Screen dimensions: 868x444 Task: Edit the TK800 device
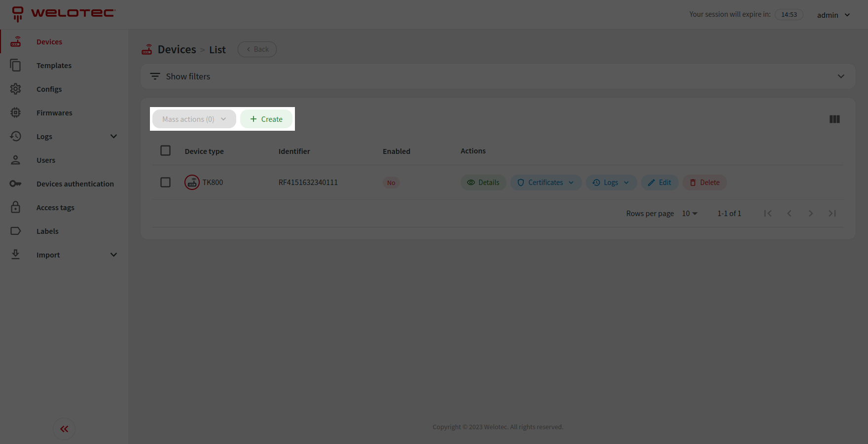tap(660, 183)
